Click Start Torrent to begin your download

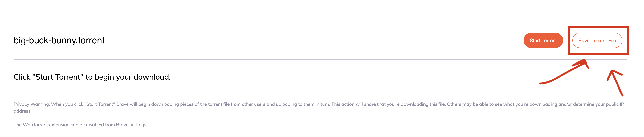click(543, 40)
